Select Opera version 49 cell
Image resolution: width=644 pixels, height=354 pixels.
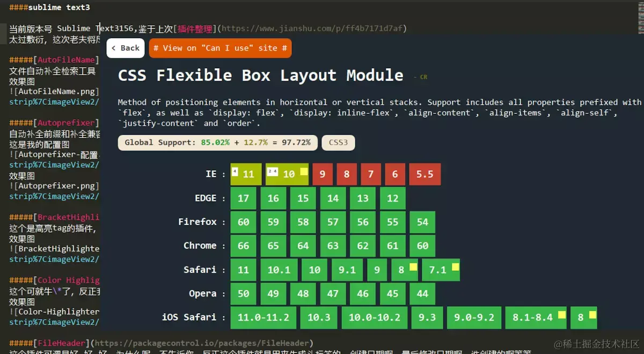pos(273,294)
